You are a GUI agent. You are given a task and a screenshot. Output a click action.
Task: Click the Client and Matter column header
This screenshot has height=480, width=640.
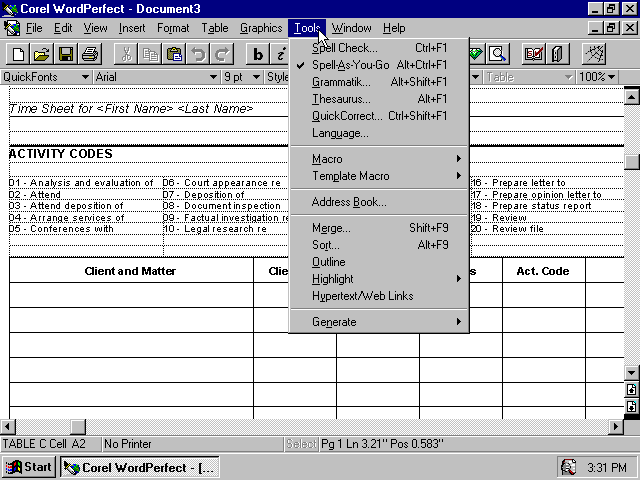(x=130, y=271)
